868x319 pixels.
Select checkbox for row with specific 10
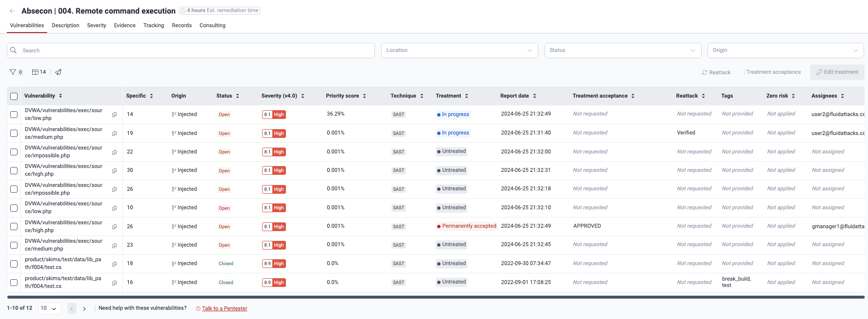coord(14,208)
